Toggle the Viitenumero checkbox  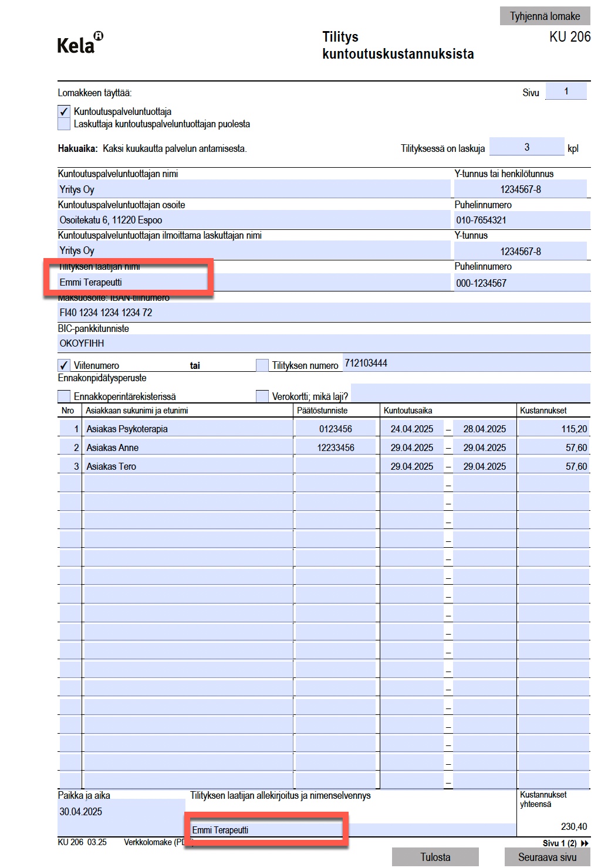(x=64, y=365)
